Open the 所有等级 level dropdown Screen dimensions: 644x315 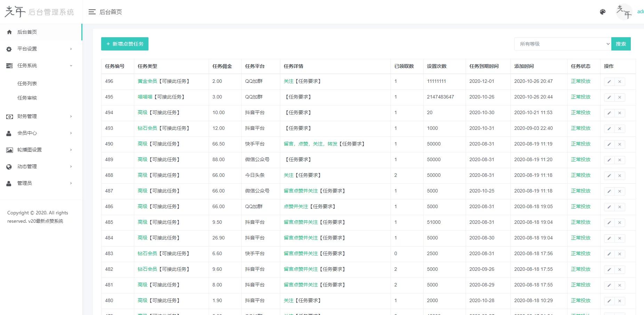click(x=562, y=44)
